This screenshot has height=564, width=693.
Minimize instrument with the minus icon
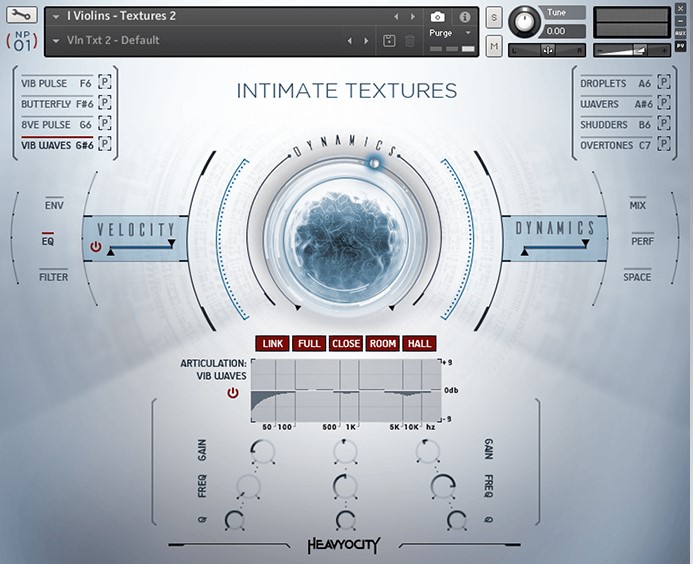(681, 21)
